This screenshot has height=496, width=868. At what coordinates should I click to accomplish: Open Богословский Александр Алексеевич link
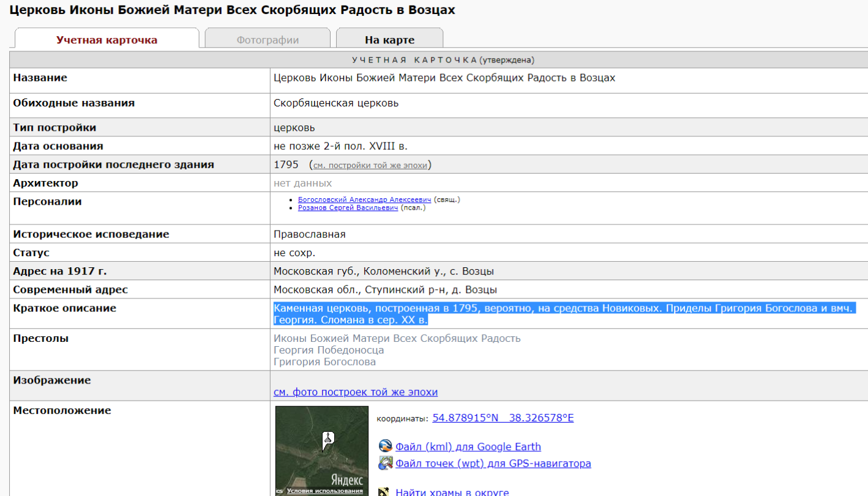click(364, 199)
